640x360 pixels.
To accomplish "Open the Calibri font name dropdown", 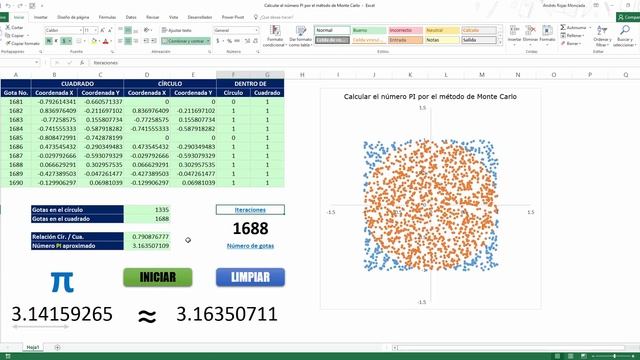I will (80, 30).
